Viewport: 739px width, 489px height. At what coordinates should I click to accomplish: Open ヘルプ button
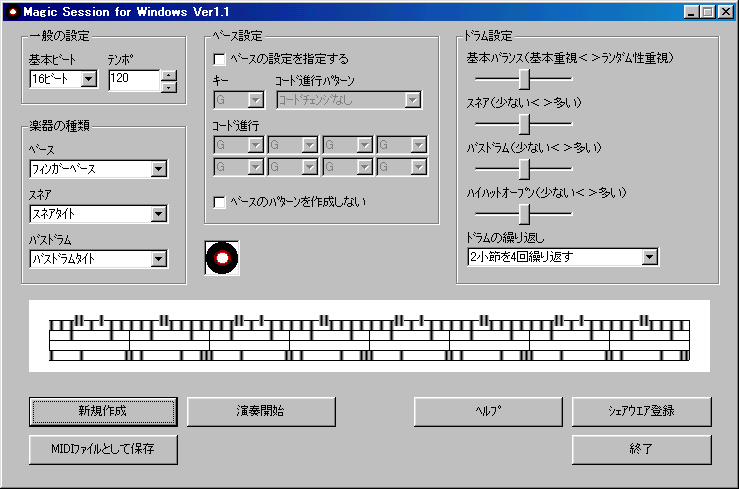pyautogui.click(x=488, y=411)
